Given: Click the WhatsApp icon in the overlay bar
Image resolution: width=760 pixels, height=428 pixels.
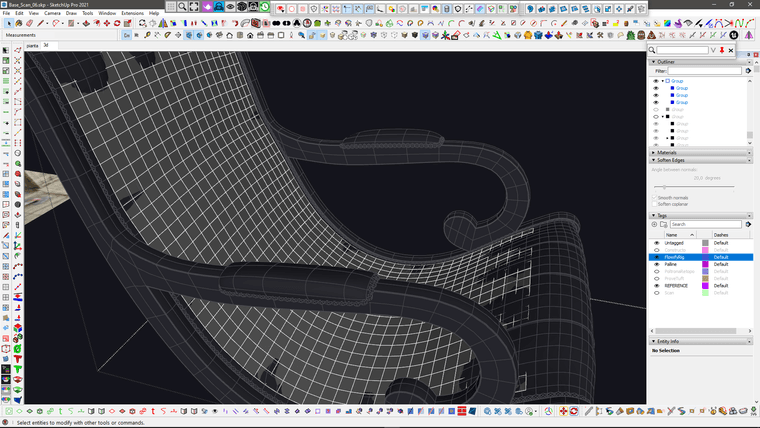Looking at the screenshot, I should pos(265,7).
